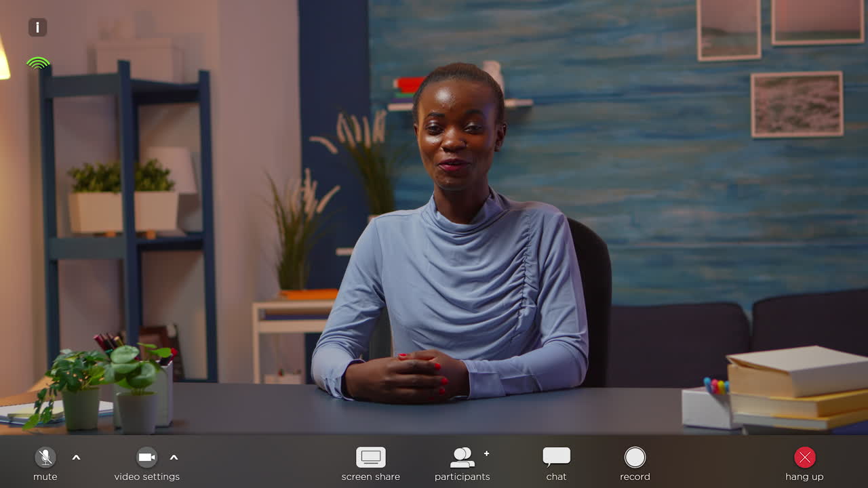The height and width of the screenshot is (488, 868).
Task: Select the mute label in the control bar
Action: click(x=45, y=476)
